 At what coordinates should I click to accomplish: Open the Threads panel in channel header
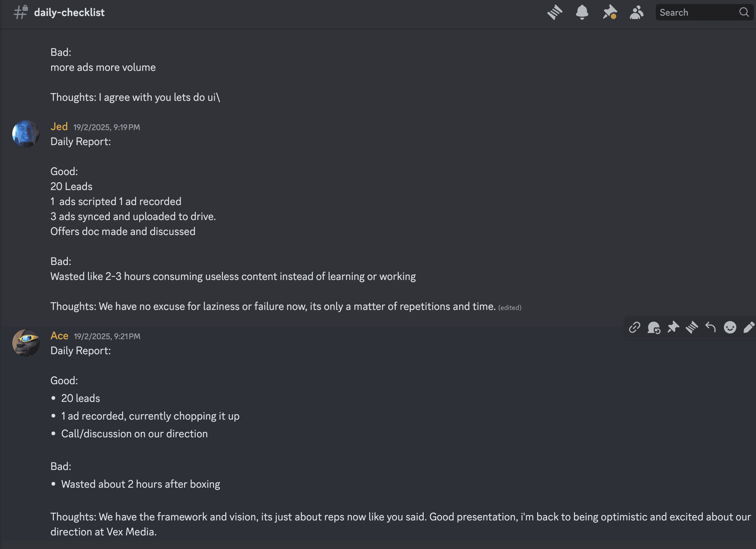click(555, 13)
